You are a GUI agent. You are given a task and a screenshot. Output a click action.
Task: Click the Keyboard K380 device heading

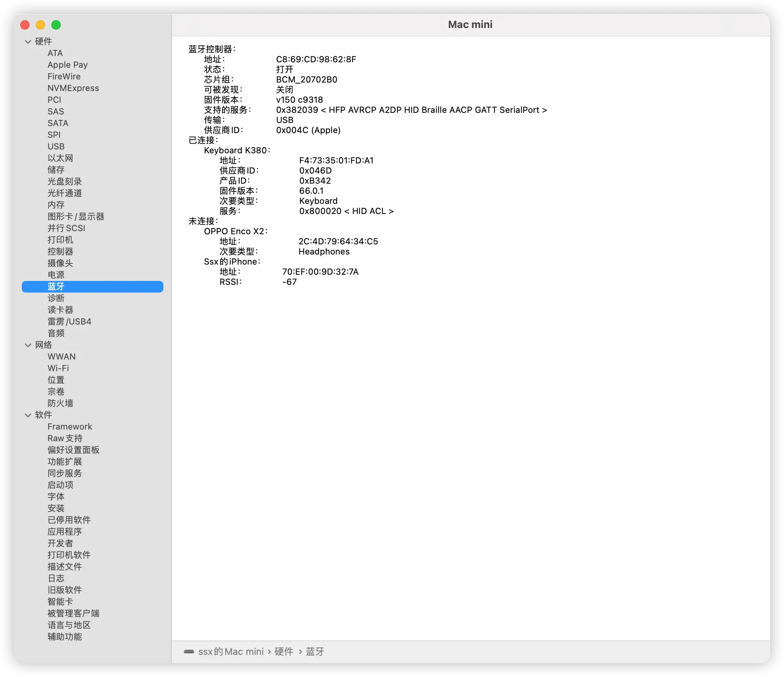tap(236, 150)
